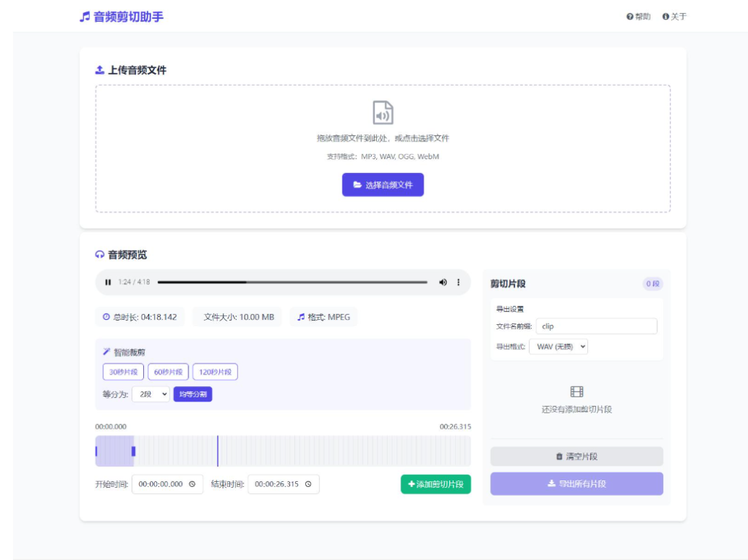Pause the audio playback

click(x=108, y=283)
